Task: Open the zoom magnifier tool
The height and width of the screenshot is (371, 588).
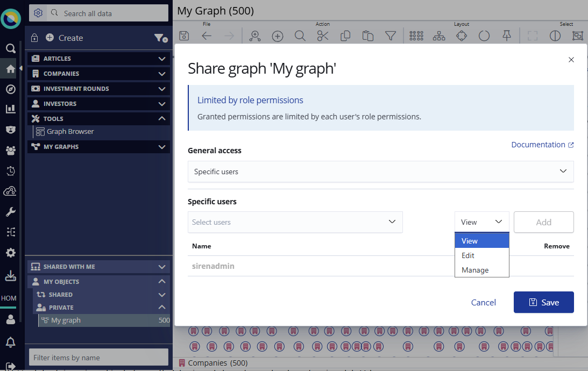Action: 300,35
